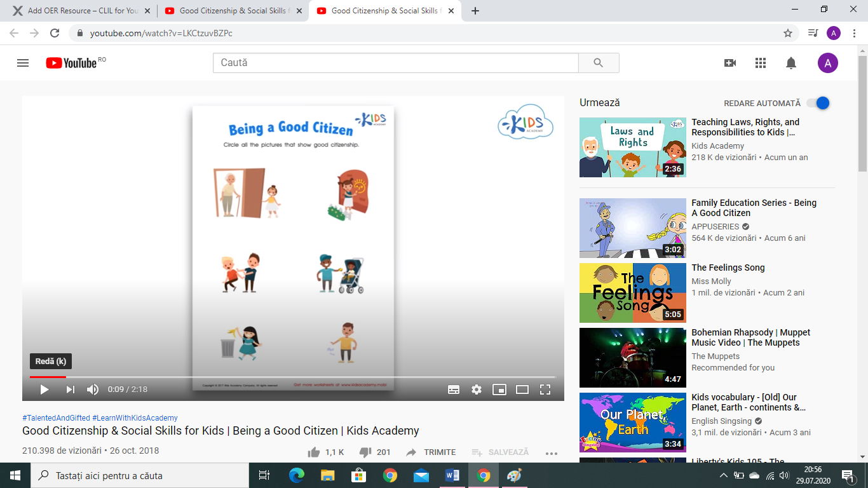
Task: Switch to theater mode view
Action: click(522, 390)
